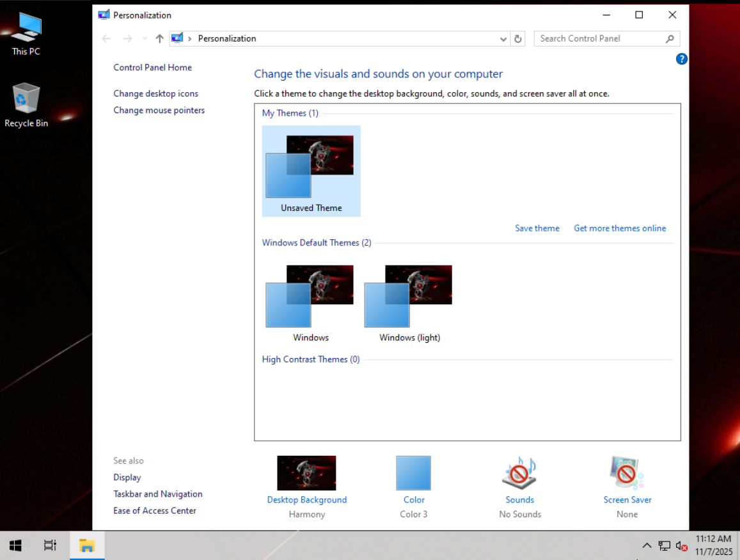
Task: Open the Screen Saver icon
Action: pyautogui.click(x=627, y=473)
